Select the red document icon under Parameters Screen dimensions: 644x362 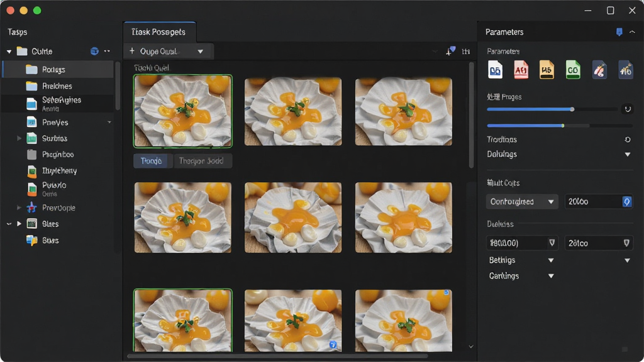(521, 70)
